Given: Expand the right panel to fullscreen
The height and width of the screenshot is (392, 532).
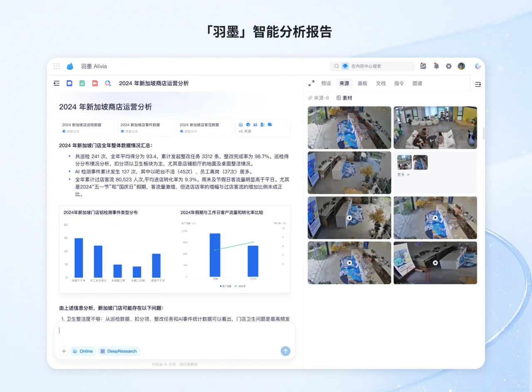Looking at the screenshot, I should (311, 84).
